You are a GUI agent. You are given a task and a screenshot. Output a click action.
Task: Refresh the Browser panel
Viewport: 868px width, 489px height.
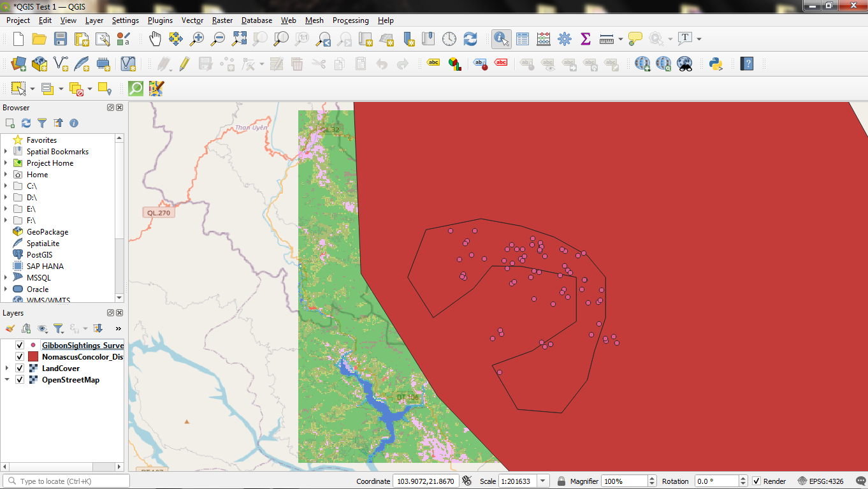coord(26,123)
